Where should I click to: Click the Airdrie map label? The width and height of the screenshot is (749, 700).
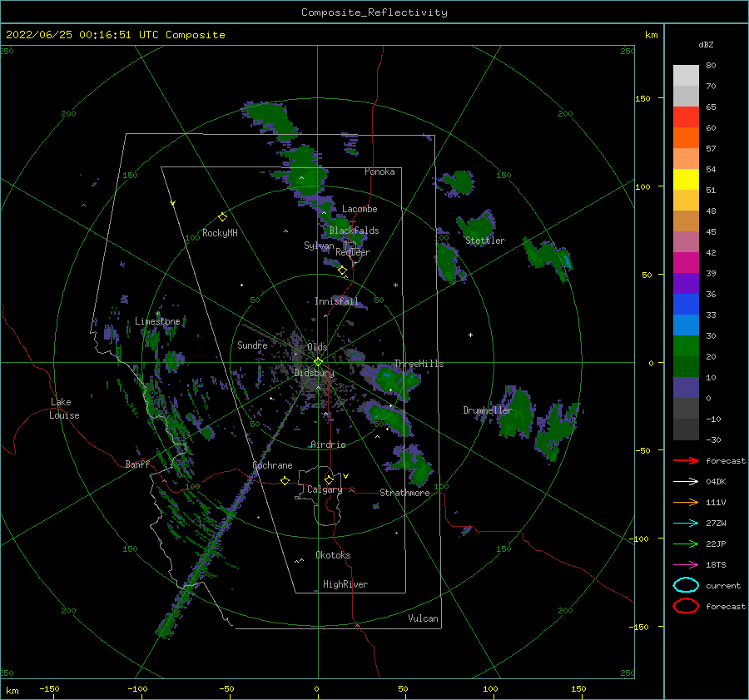(x=328, y=444)
